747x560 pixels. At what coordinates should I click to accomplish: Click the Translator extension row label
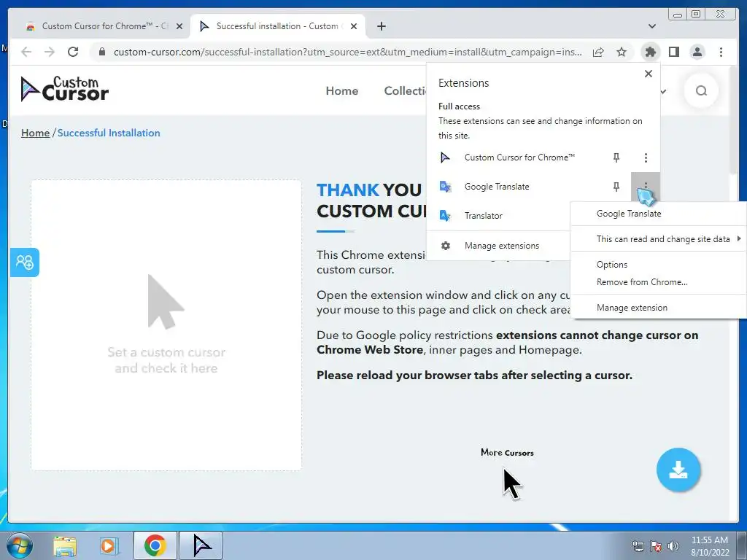[483, 216]
